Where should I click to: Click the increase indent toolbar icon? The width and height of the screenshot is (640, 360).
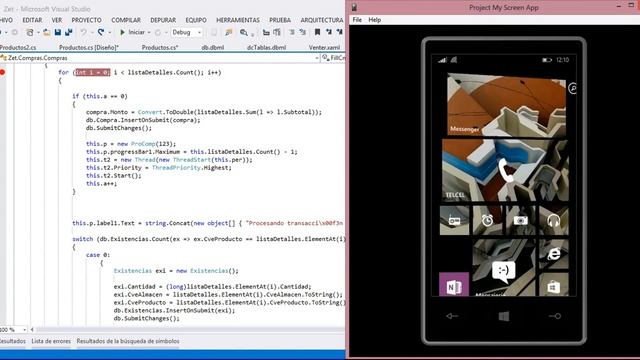(x=277, y=32)
